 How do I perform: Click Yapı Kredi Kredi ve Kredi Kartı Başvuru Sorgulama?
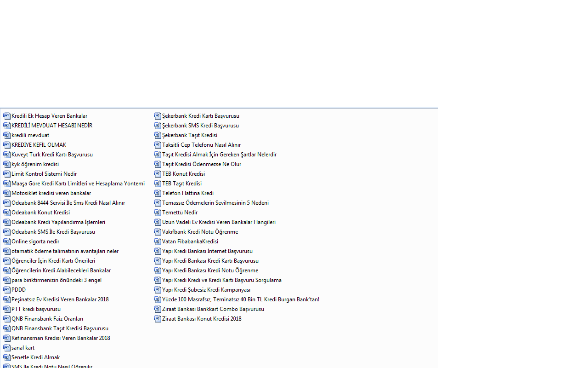222,280
